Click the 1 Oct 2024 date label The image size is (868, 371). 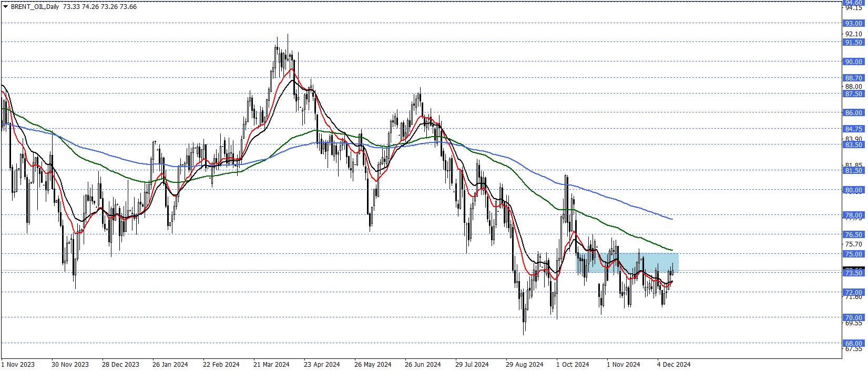coord(573,364)
